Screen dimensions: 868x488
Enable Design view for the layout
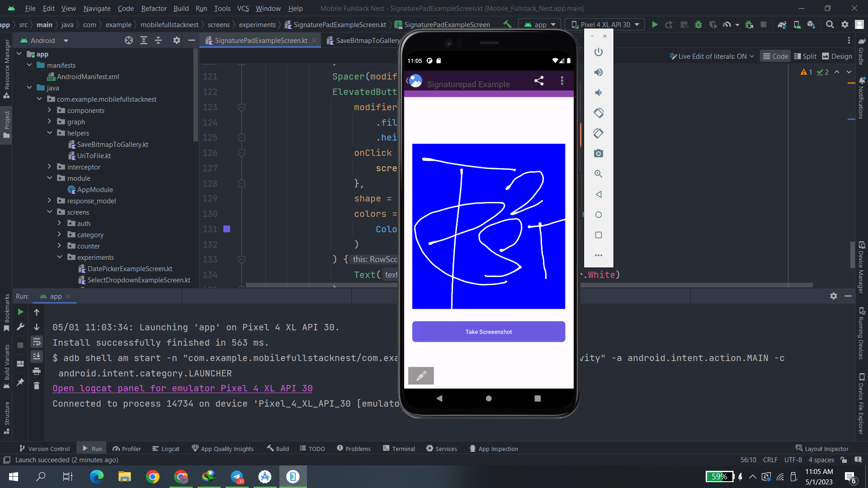coord(837,56)
